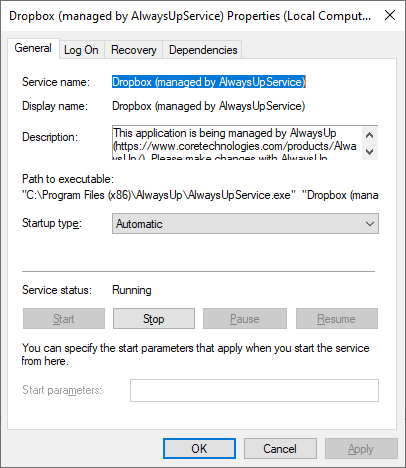Stop the running service

point(154,319)
